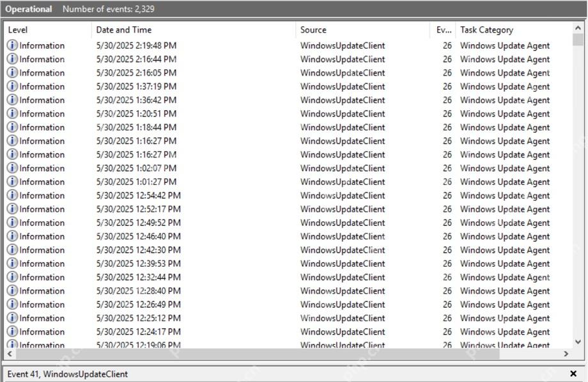Click the Information icon for the 12:54:42 PM event
588x382 pixels.
(12, 195)
